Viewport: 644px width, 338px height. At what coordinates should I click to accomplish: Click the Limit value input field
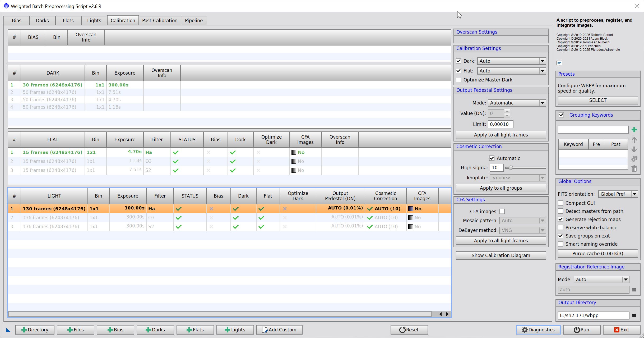500,124
